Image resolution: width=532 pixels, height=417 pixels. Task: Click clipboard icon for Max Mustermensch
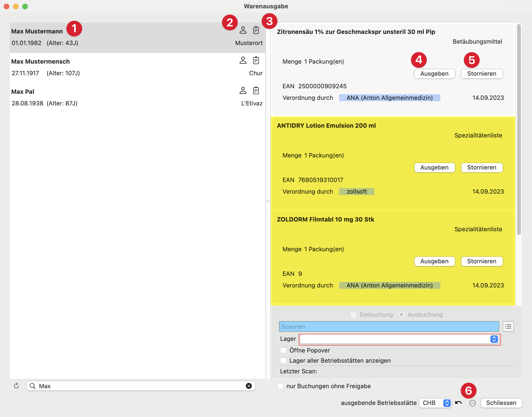click(256, 60)
